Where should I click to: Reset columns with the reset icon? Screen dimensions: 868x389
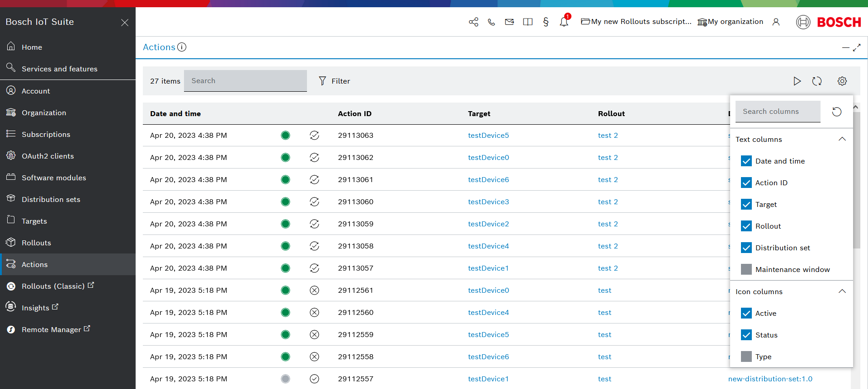click(x=837, y=112)
